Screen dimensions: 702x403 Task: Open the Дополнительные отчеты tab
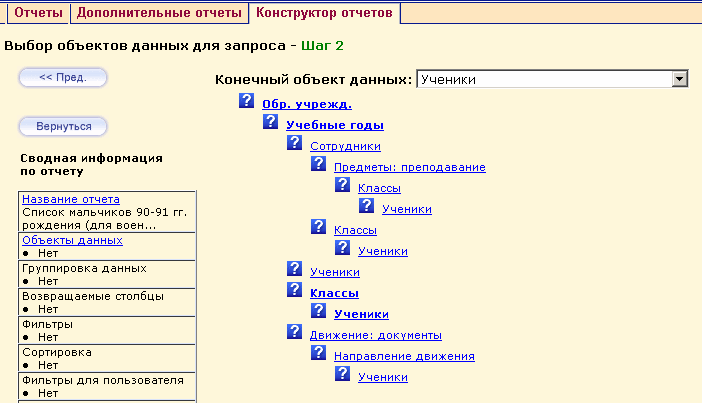click(x=159, y=13)
